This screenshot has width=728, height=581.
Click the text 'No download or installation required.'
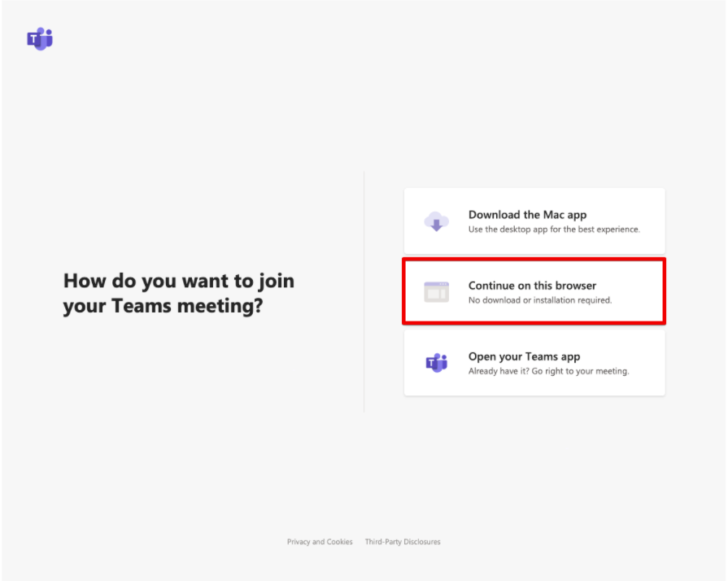click(x=540, y=300)
